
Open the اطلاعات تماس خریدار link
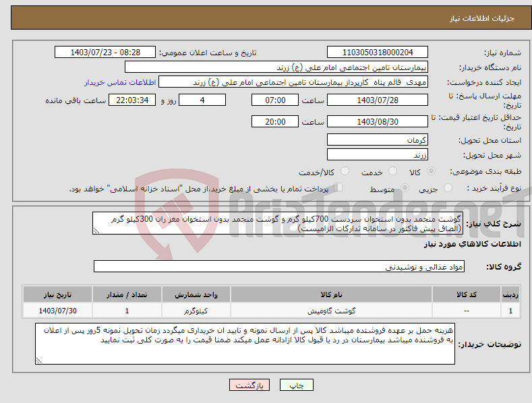120,82
